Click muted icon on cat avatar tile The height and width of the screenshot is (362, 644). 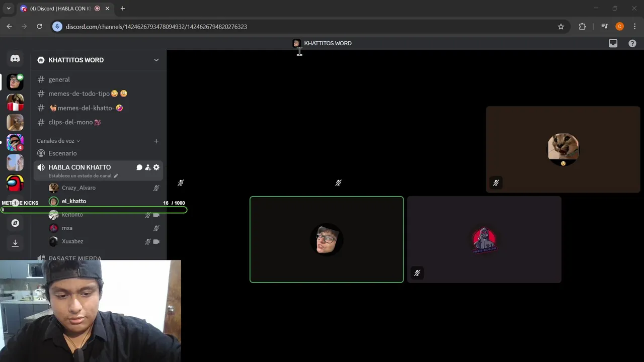point(496,183)
